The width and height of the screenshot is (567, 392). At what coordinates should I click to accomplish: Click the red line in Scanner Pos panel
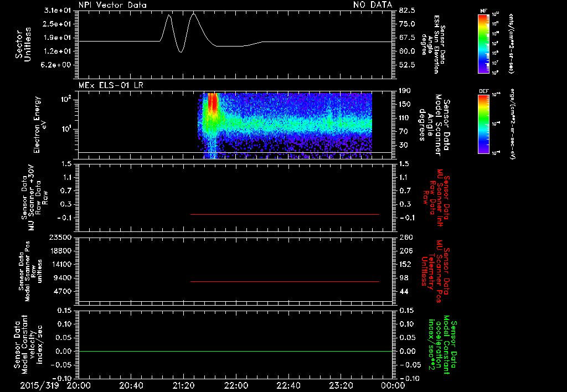click(285, 281)
